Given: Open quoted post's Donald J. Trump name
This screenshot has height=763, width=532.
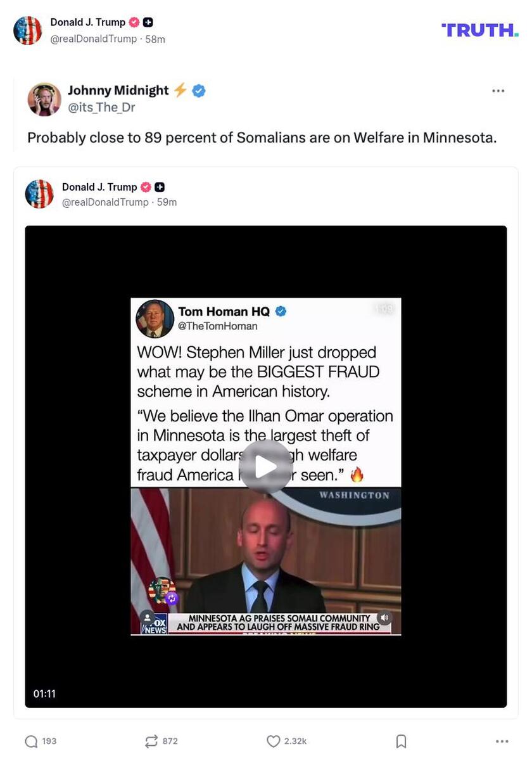Looking at the screenshot, I should coord(99,187).
